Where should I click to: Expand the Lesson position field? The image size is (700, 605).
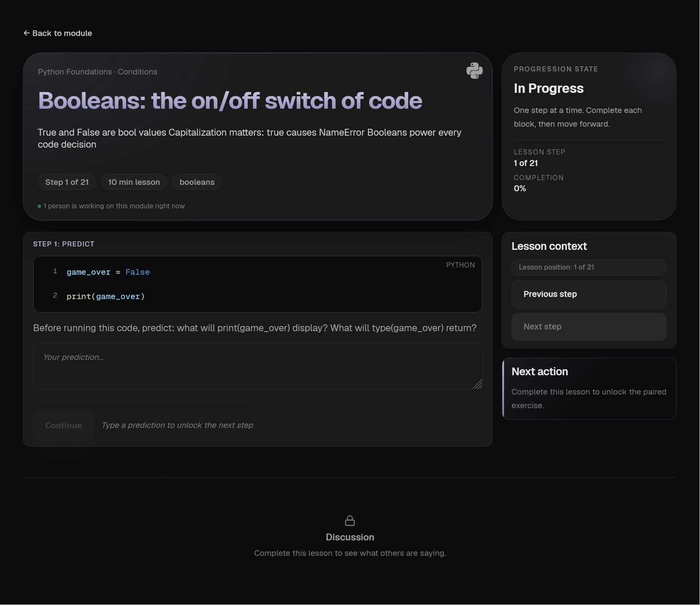589,267
